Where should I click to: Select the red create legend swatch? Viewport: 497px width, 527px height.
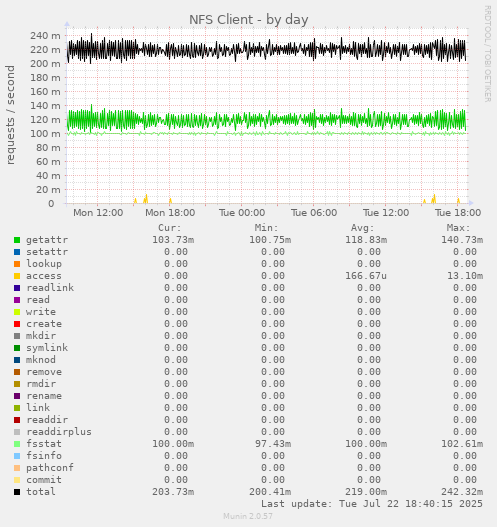tap(17, 324)
